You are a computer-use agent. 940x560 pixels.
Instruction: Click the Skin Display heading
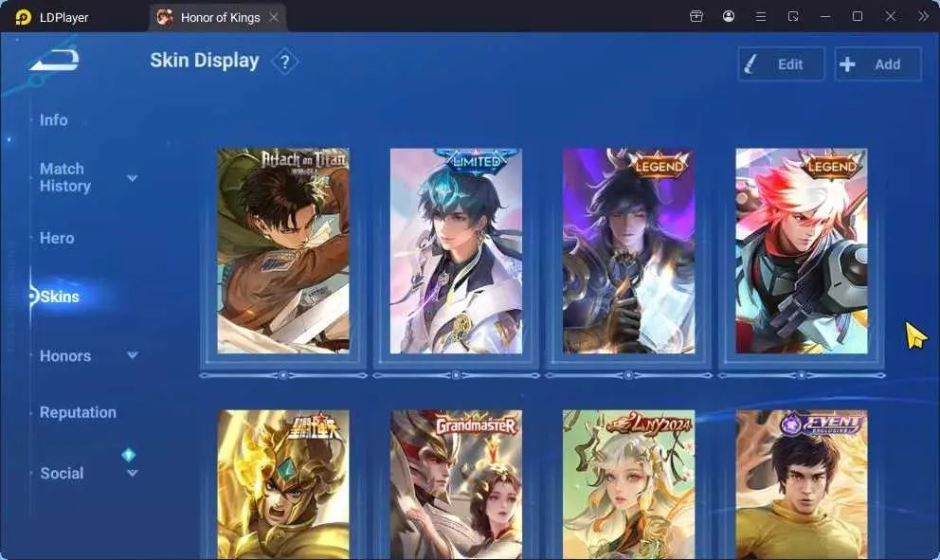click(x=205, y=61)
